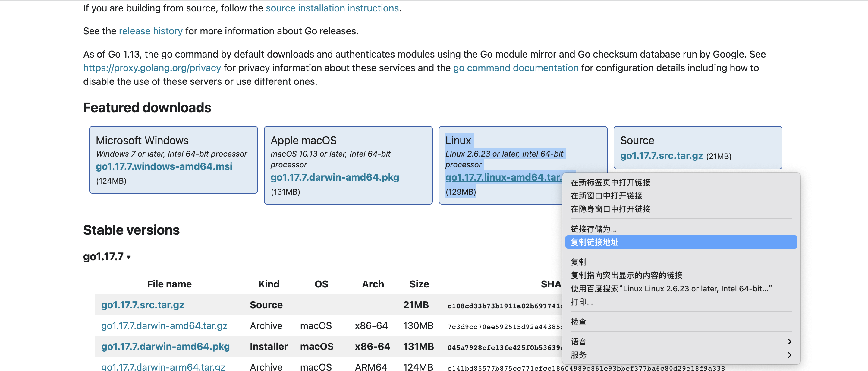This screenshot has height=371, width=868.
Task: Click the 使用百度搜索 Linux context menu entry
Action: pyautogui.click(x=671, y=289)
